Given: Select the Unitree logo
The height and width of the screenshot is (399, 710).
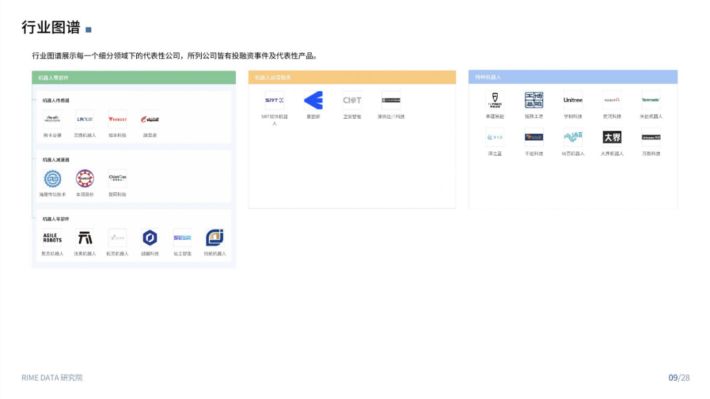Looking at the screenshot, I should tap(573, 100).
